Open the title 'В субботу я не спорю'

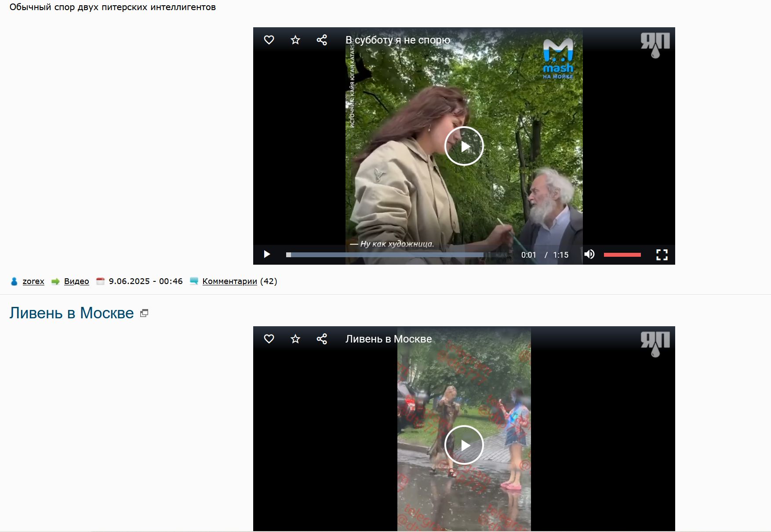398,40
